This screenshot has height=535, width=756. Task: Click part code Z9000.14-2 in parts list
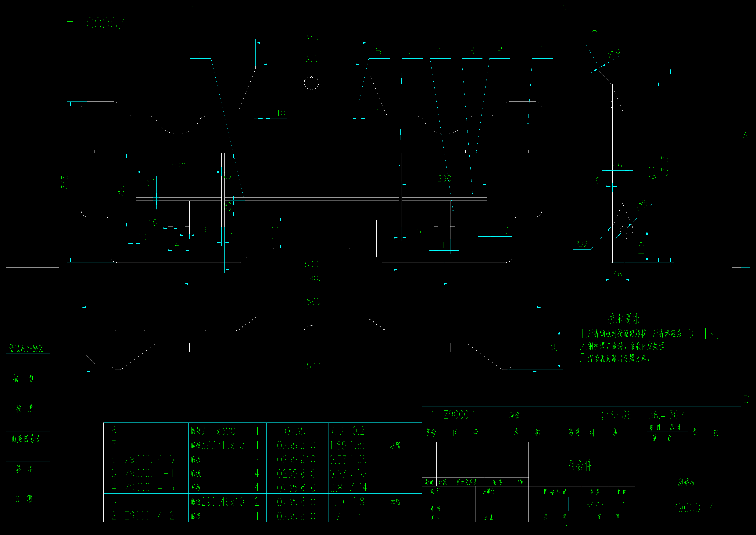pyautogui.click(x=149, y=516)
